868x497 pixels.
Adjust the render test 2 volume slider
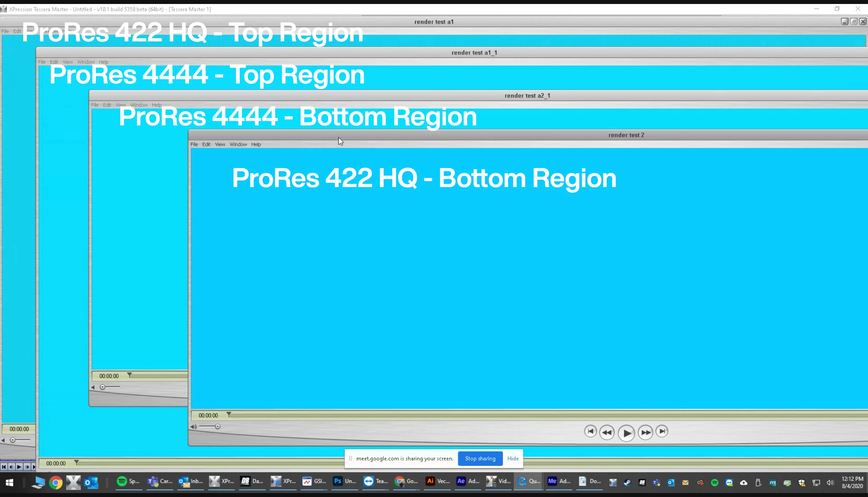(217, 426)
